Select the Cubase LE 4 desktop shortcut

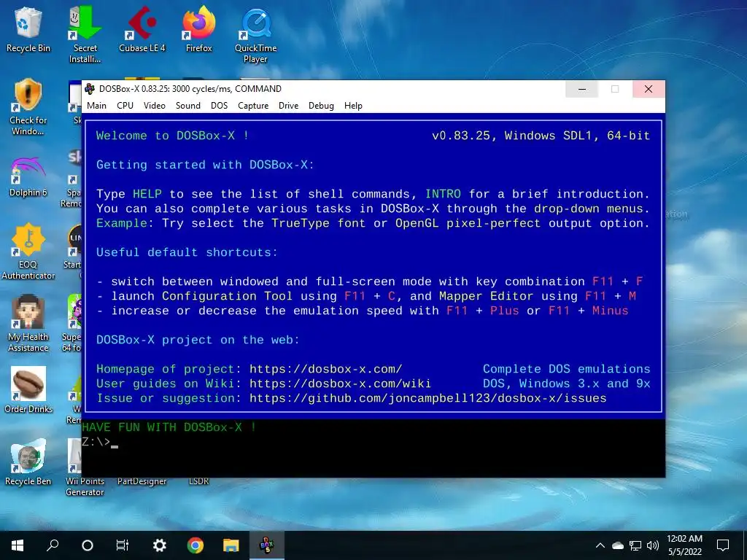142,29
